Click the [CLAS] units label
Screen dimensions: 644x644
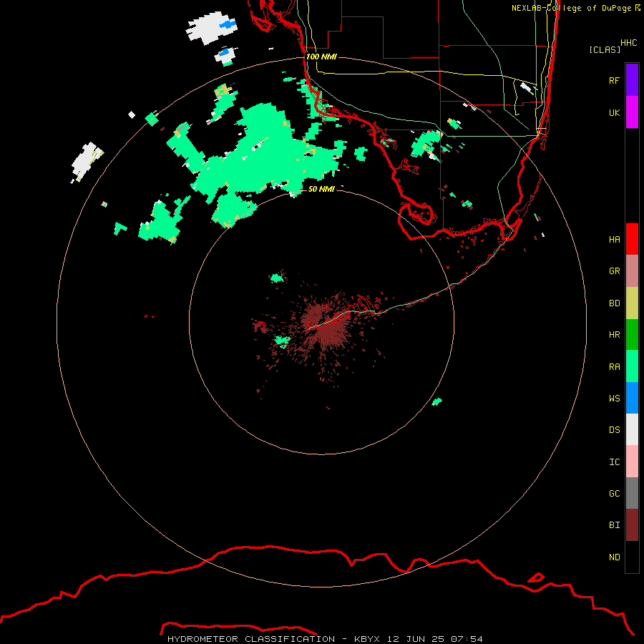click(x=605, y=49)
